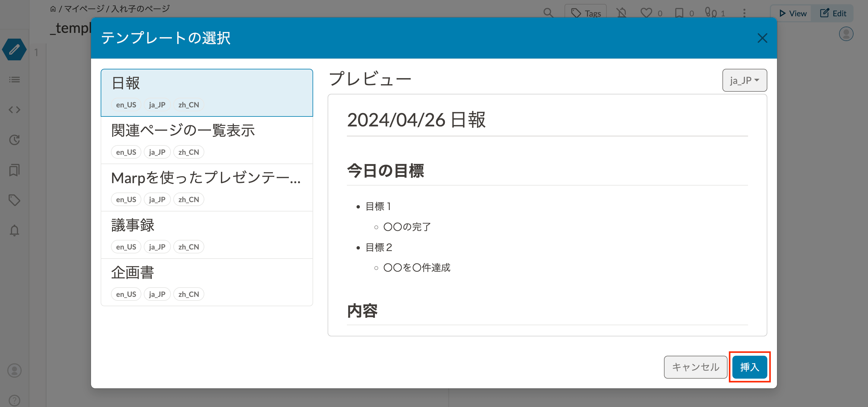Toggle the notification mute bell icon

[x=622, y=13]
